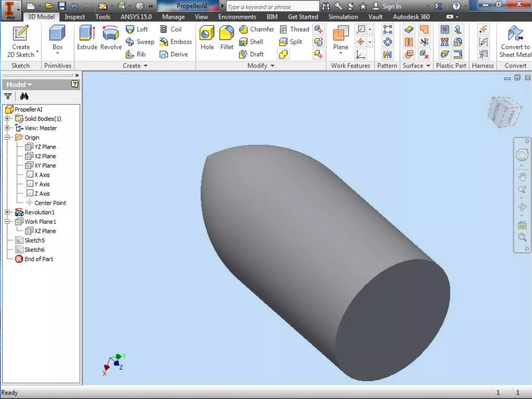The image size is (532, 399).
Task: Switch to the Inspect ribbon tab
Action: (x=75, y=17)
